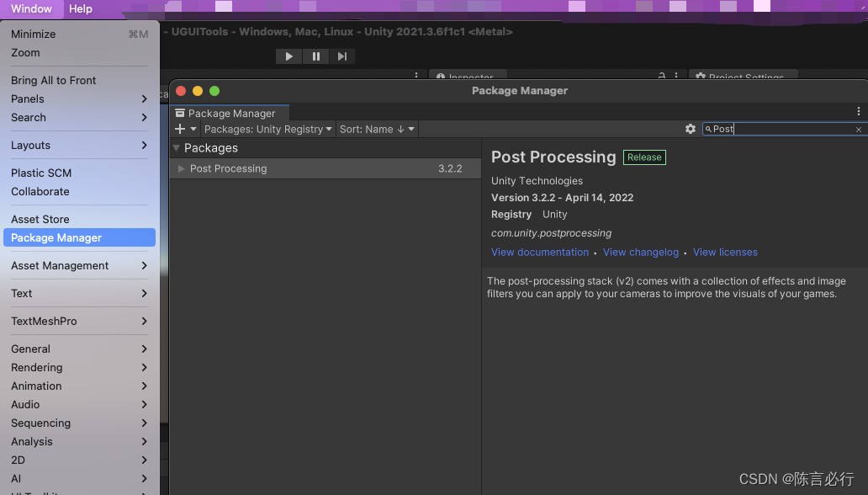This screenshot has height=495, width=868.
Task: Choose Zoom from Window menu
Action: coord(80,53)
